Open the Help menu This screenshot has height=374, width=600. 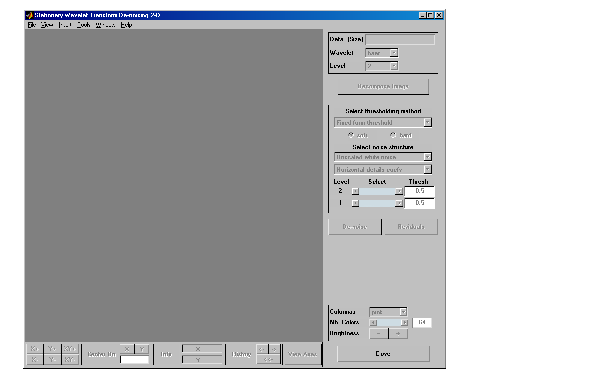click(126, 25)
